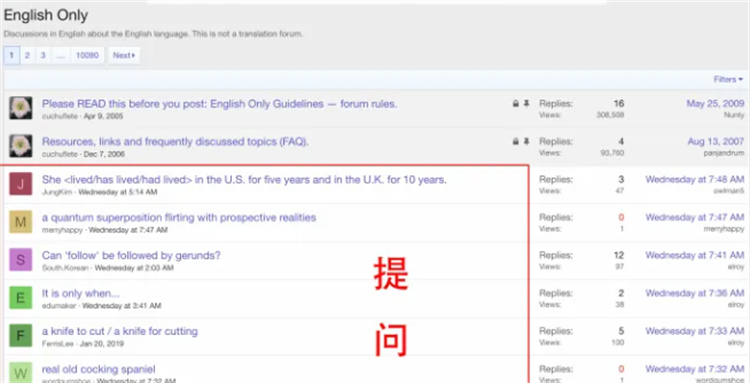Click FerrisLee's F avatar icon
The width and height of the screenshot is (750, 383).
[x=21, y=336]
